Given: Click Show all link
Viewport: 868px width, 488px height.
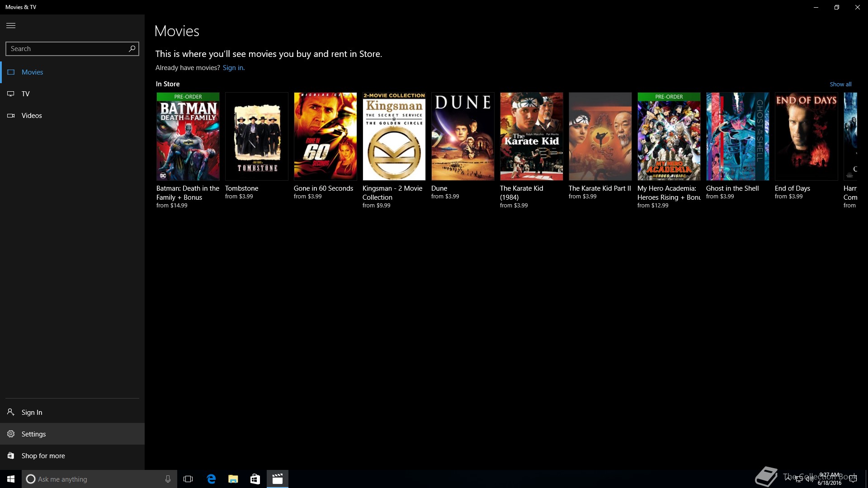Looking at the screenshot, I should (x=840, y=84).
